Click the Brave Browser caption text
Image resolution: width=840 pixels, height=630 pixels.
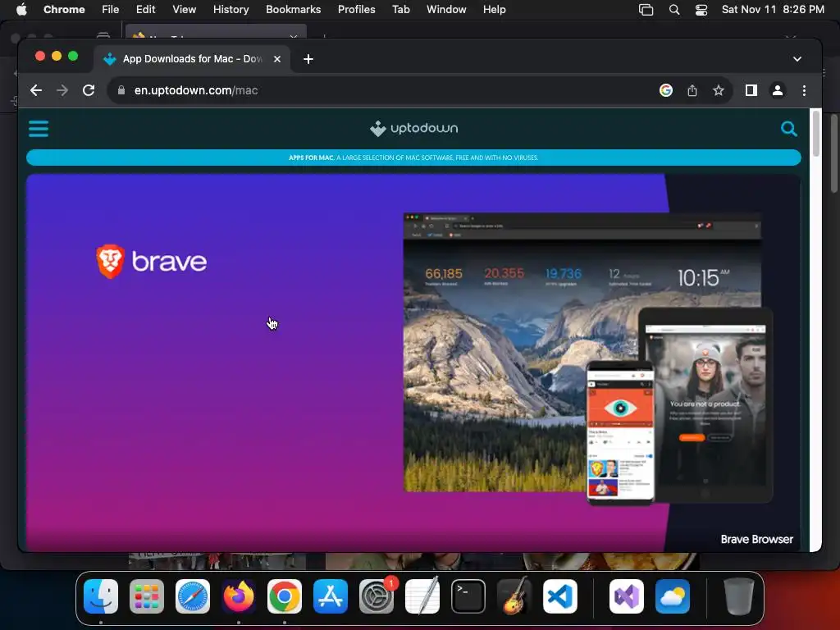[x=756, y=540]
